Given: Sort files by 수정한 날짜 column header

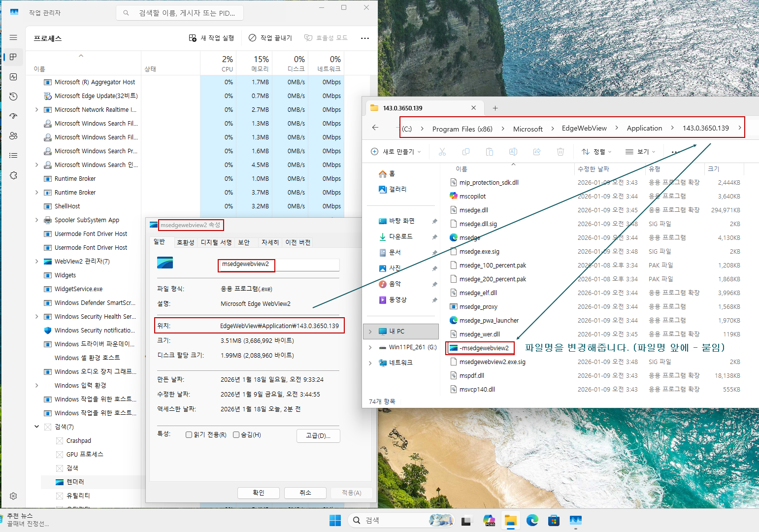Looking at the screenshot, I should pyautogui.click(x=610, y=169).
